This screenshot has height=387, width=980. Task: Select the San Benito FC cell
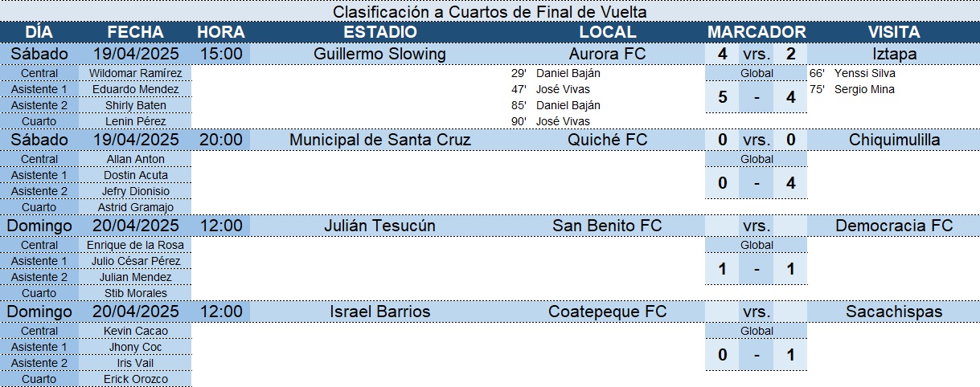pyautogui.click(x=608, y=226)
